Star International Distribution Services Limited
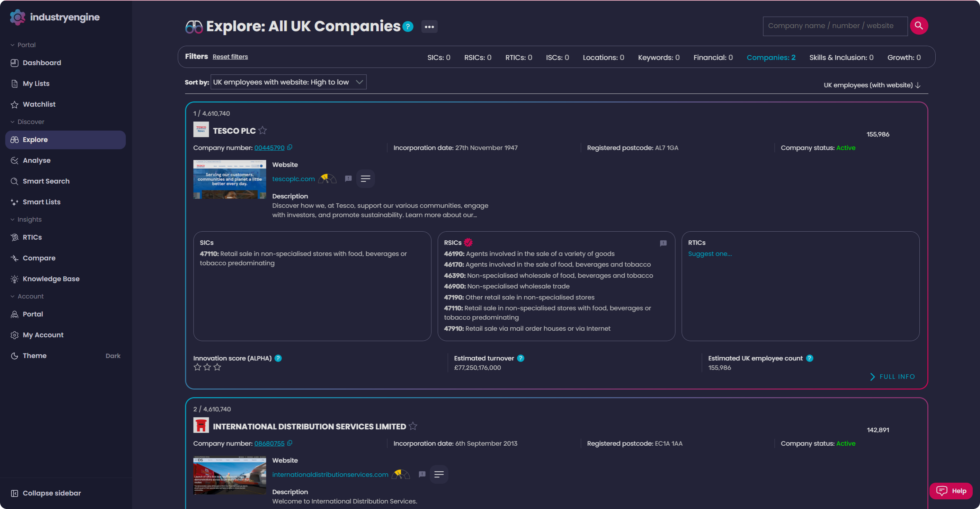This screenshot has height=509, width=980. (x=413, y=426)
